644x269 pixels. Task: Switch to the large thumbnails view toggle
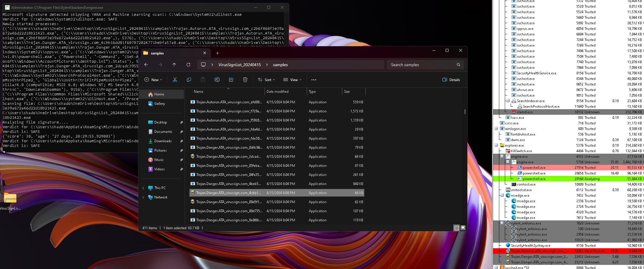463,228
